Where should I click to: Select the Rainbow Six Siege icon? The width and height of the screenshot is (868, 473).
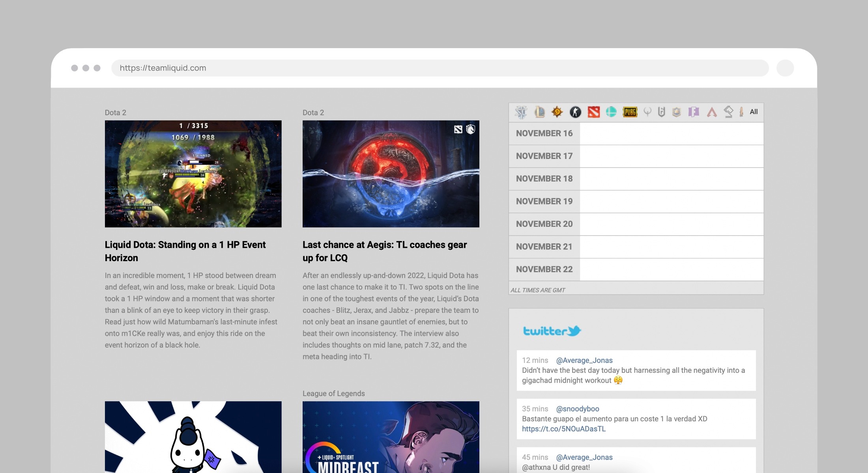click(662, 112)
